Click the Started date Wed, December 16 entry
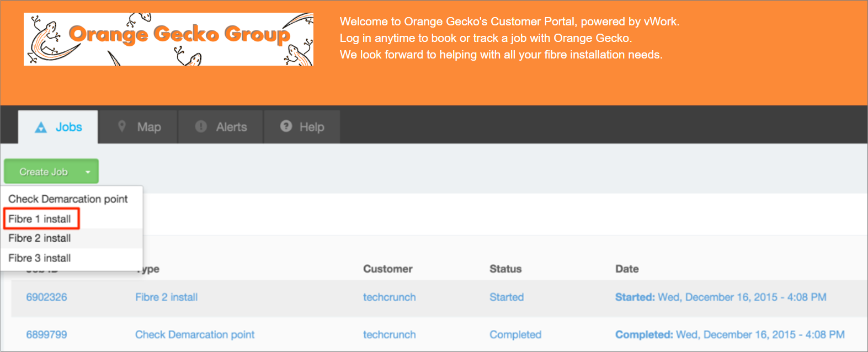Screen dimensions: 868x352 [721, 297]
